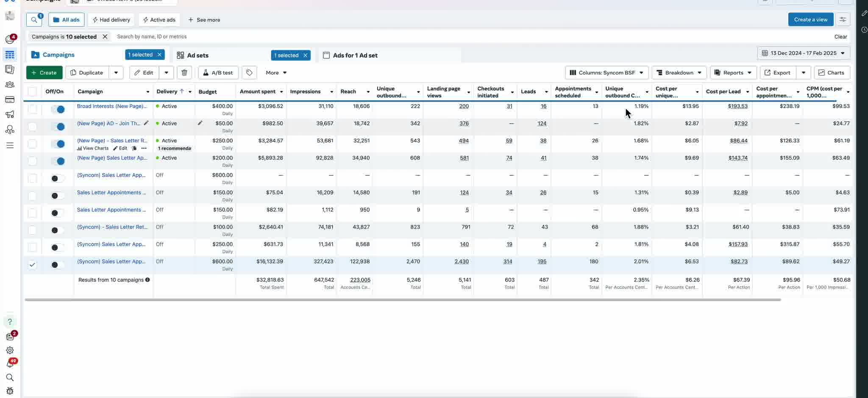Click Clear on the filter bar
Viewport: 868px width, 398px height.
point(840,37)
